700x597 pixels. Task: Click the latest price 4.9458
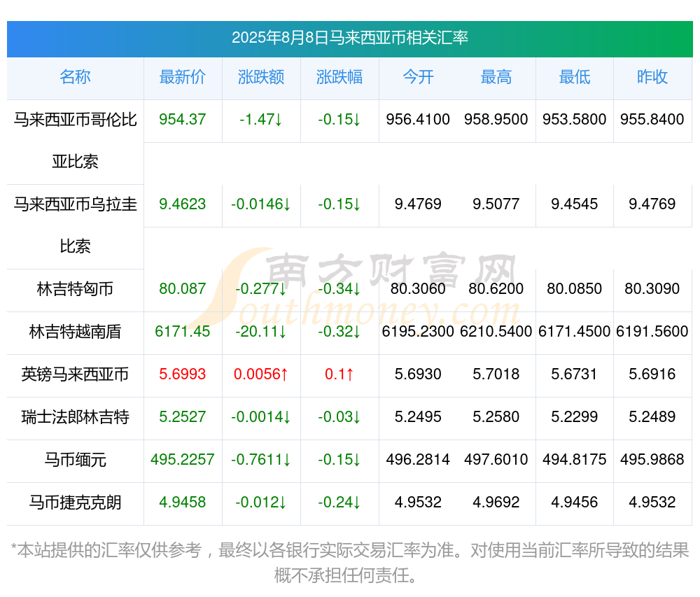click(183, 503)
